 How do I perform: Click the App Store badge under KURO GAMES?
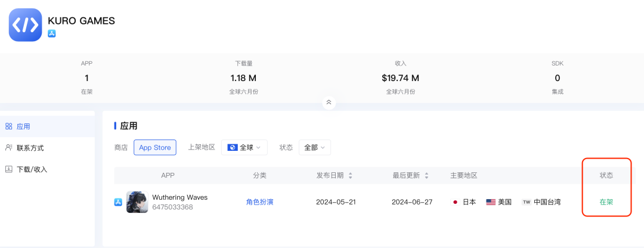52,33
